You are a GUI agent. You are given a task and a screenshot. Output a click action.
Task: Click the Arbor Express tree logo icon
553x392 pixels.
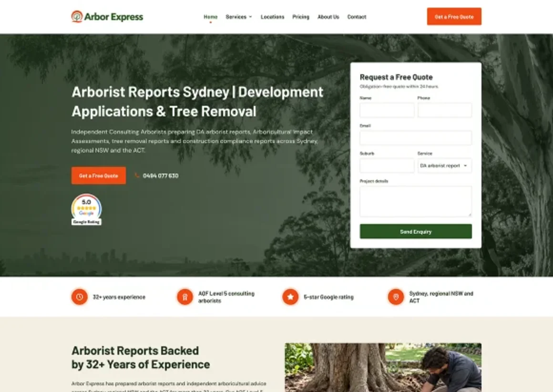pyautogui.click(x=77, y=17)
